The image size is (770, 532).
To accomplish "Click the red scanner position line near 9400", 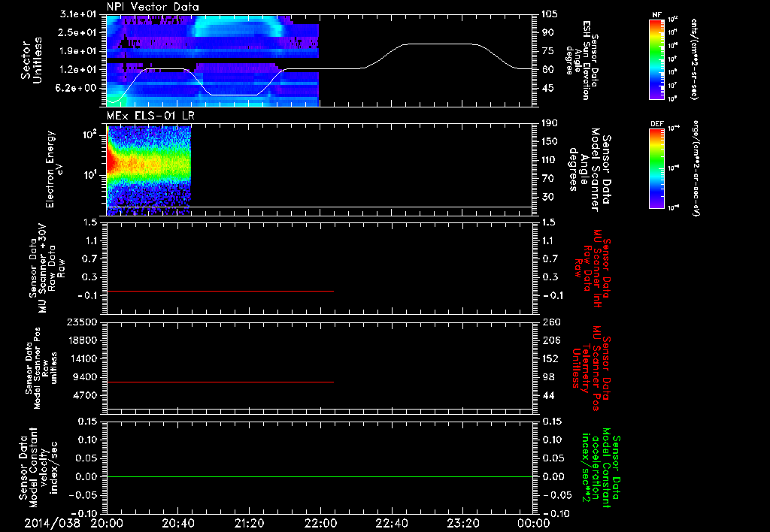I will [x=220, y=382].
